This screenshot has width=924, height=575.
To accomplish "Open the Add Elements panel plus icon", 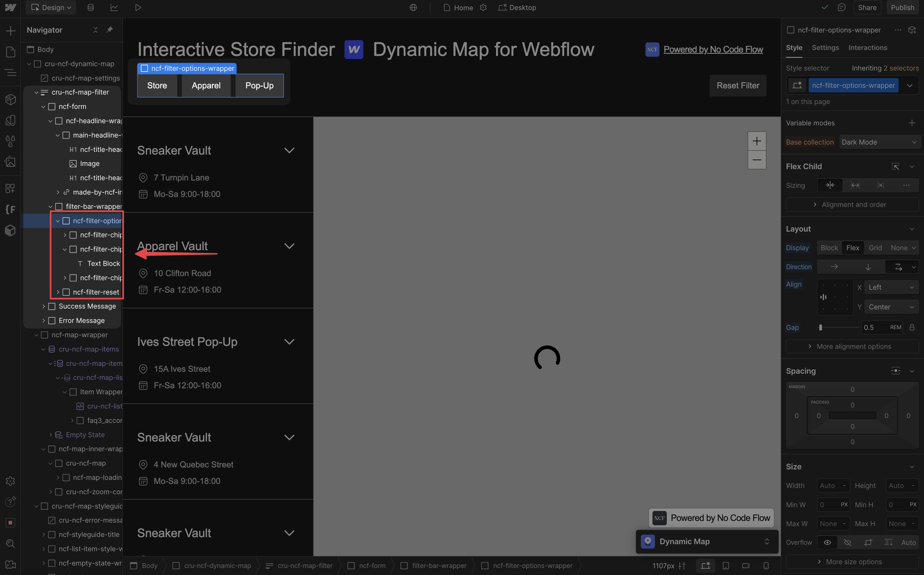I will (10, 31).
